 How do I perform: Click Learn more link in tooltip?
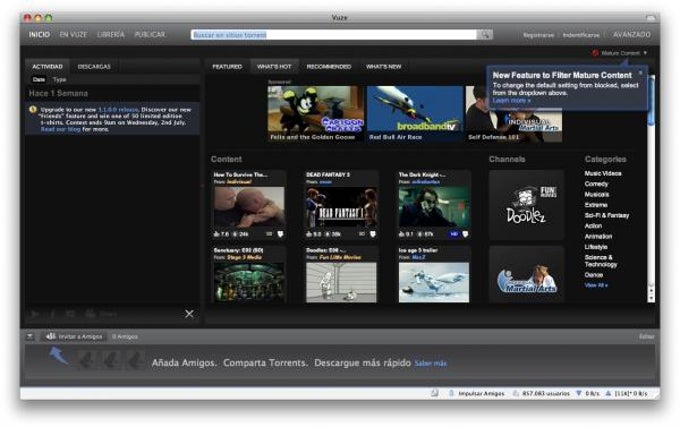coord(511,101)
